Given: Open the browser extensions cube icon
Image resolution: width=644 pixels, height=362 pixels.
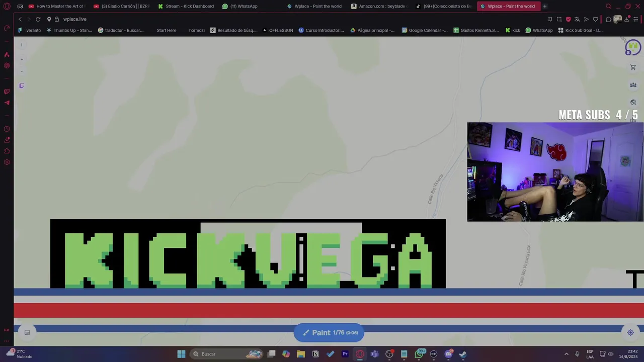Looking at the screenshot, I should tap(608, 19).
